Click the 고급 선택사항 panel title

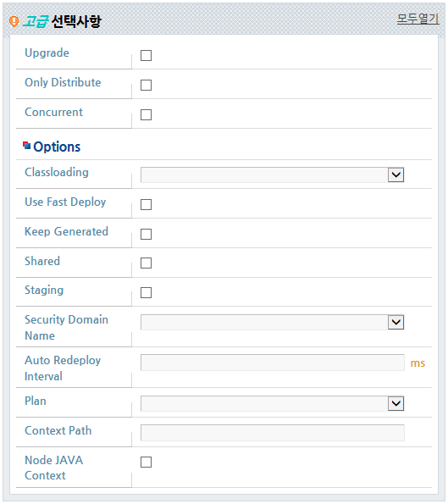(x=62, y=21)
